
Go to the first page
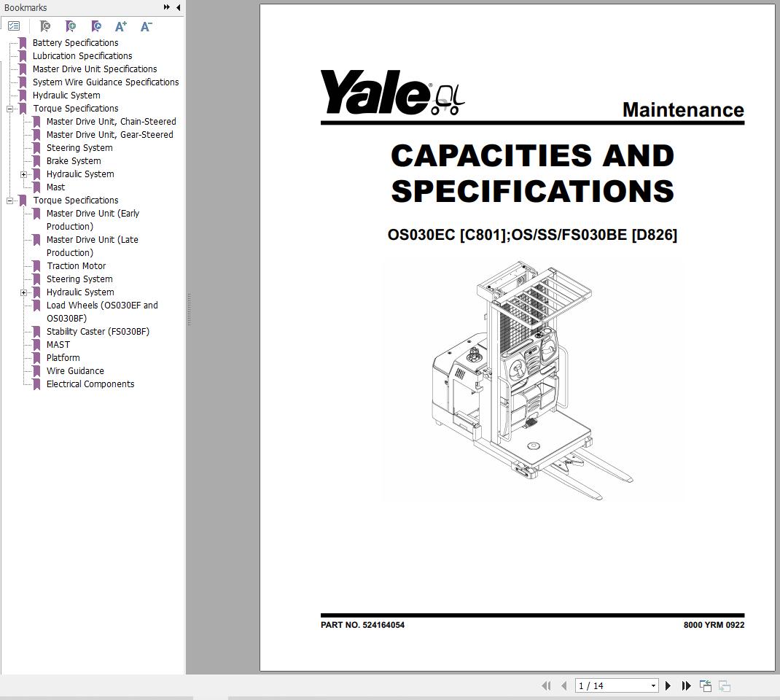click(546, 685)
